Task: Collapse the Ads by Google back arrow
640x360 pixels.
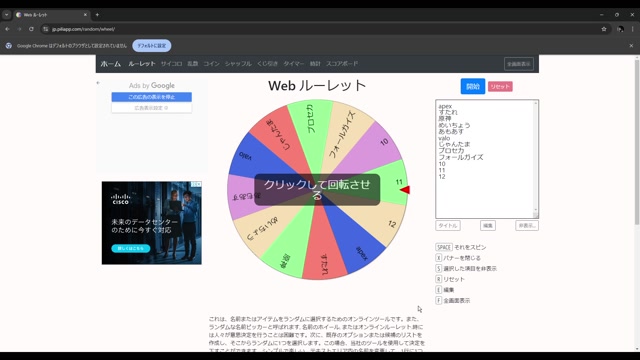Action: [x=98, y=83]
